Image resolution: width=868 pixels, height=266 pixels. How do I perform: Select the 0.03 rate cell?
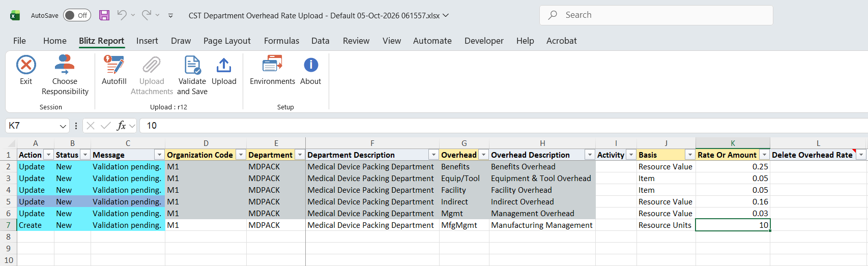[x=733, y=213]
